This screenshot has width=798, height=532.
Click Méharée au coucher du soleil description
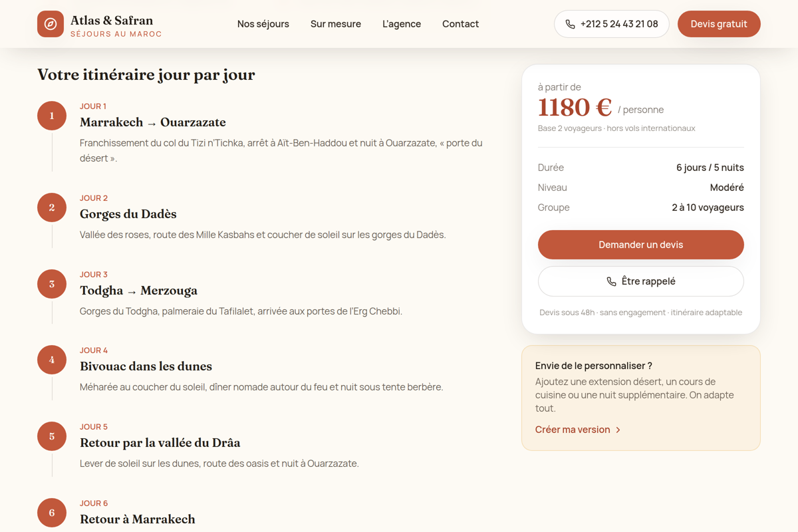pos(261,387)
